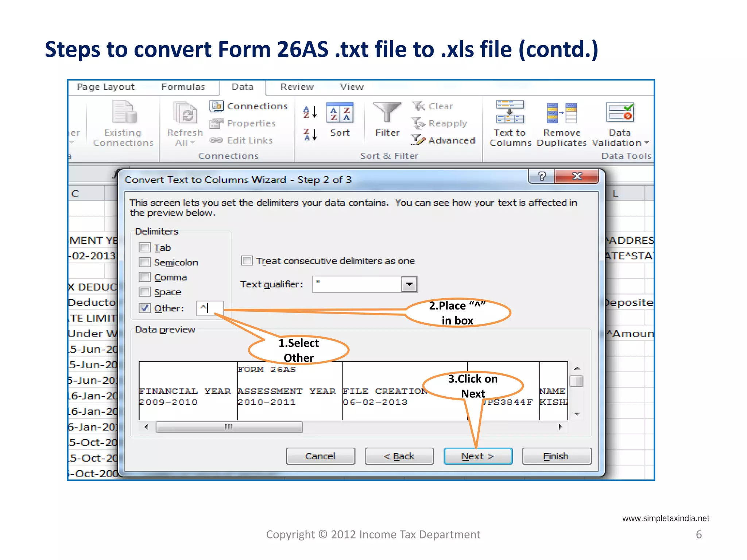
Task: Click the Text to Columns icon
Action: coord(510,112)
